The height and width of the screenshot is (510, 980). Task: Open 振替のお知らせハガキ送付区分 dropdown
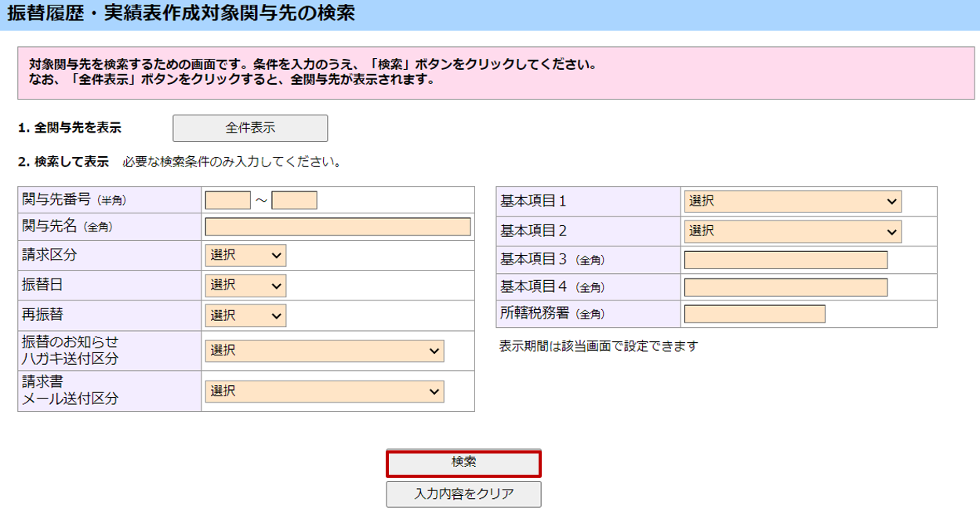click(325, 351)
